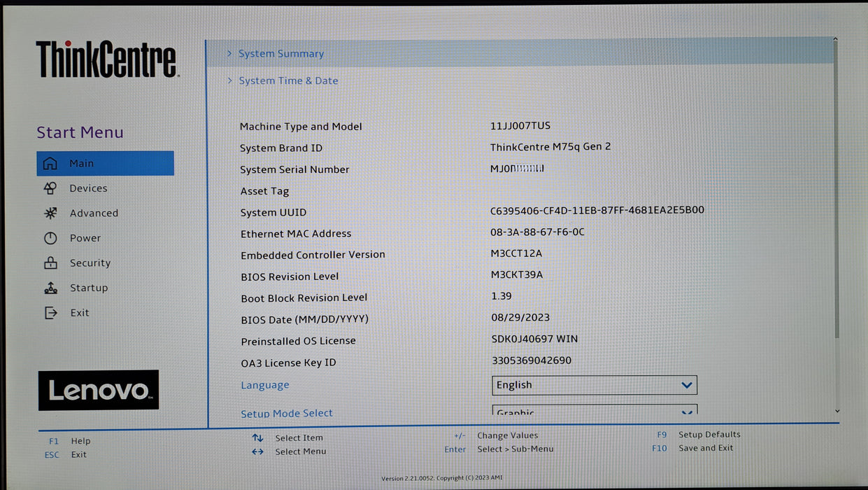
Task: Click the ThinkCentre logo
Action: (x=107, y=59)
